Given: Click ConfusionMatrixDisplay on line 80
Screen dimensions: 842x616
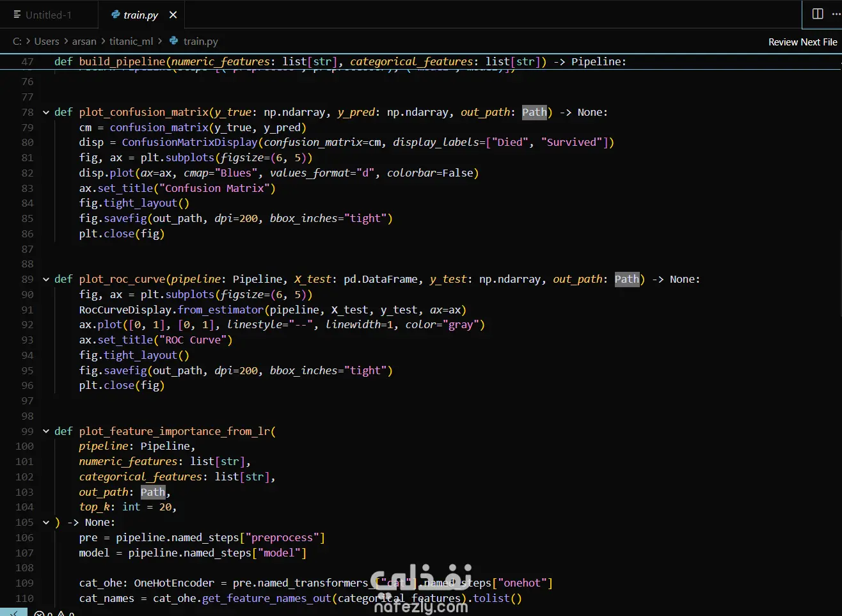Looking at the screenshot, I should click(189, 143).
